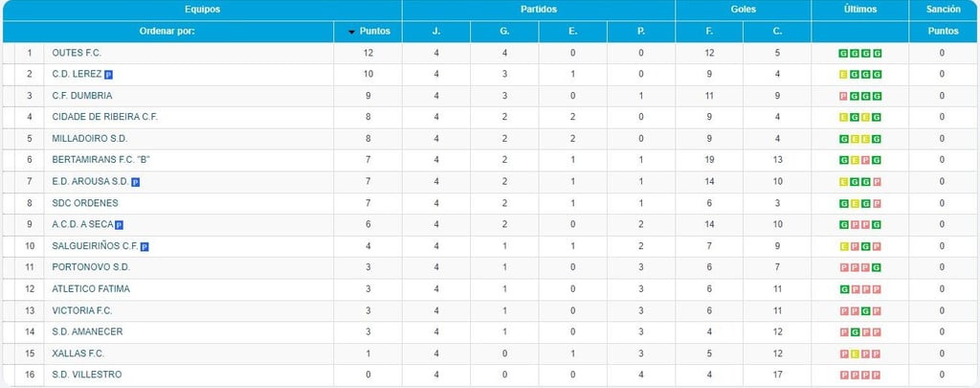Click the blue P badge next to E.D. AROUSA S.D.
The height and width of the screenshot is (388, 980).
[x=135, y=182]
